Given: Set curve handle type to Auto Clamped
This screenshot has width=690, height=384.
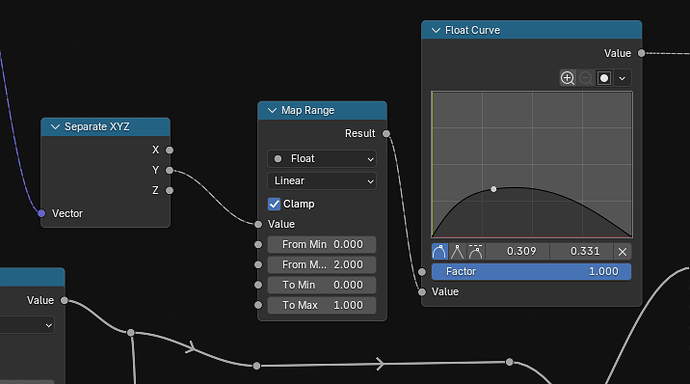Looking at the screenshot, I should (476, 252).
